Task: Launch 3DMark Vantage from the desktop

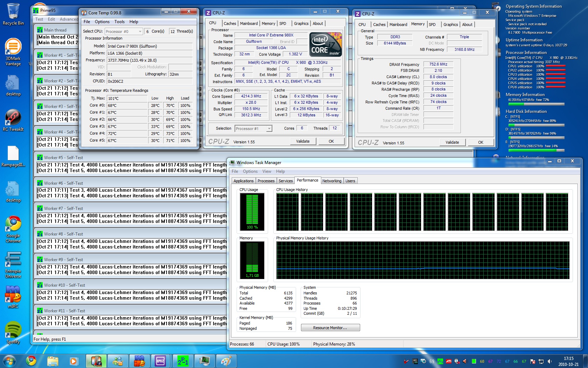Action: [x=13, y=52]
